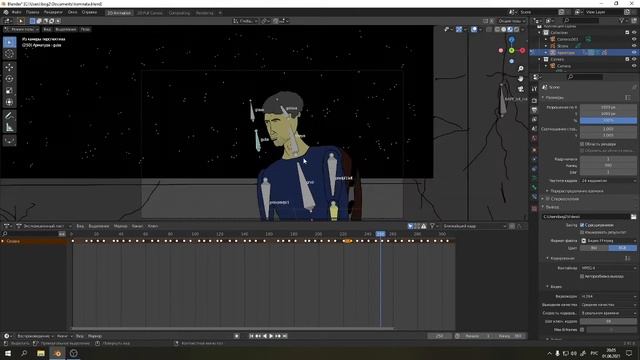Open the File menu
The image size is (640, 360).
point(16,12)
